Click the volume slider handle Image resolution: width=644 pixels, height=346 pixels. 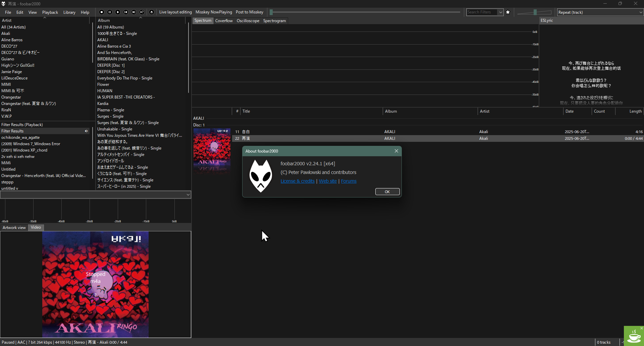[535, 12]
